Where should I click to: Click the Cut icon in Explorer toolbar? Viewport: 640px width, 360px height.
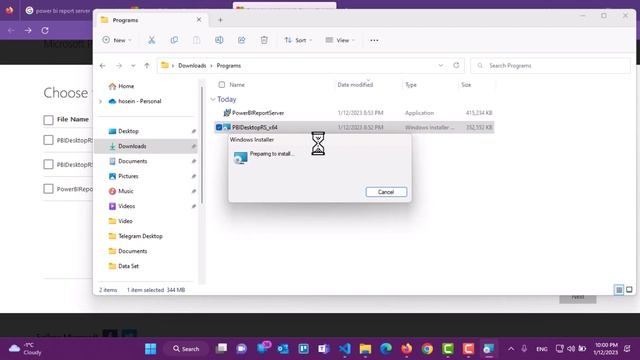click(151, 40)
